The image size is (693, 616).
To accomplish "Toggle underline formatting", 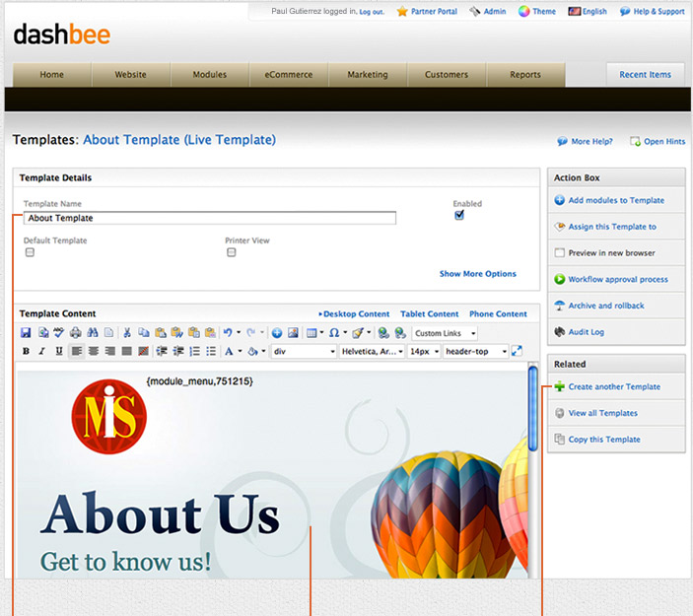I will click(x=59, y=351).
